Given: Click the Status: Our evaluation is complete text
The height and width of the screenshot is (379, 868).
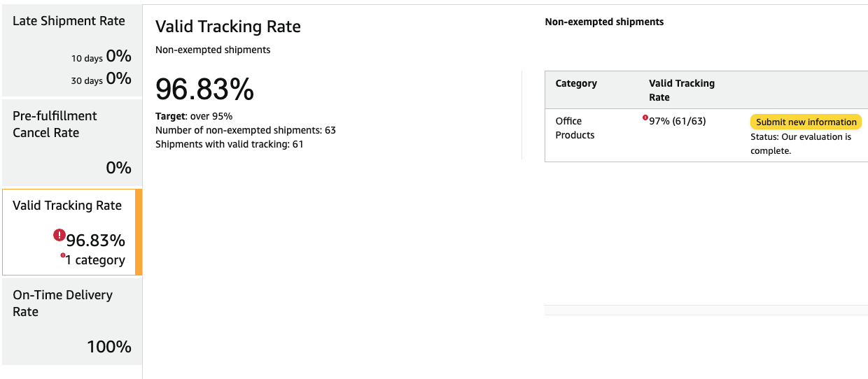Looking at the screenshot, I should [801, 143].
